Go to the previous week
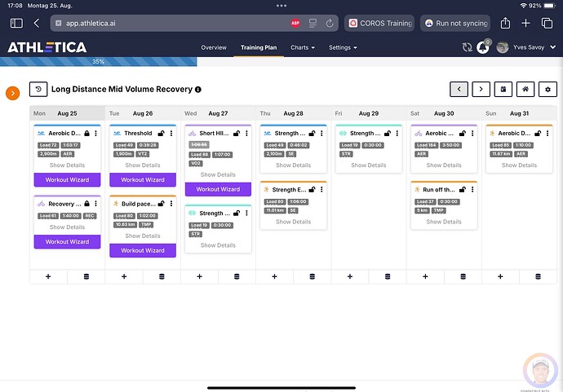Viewport: 563px width, 392px height. (459, 90)
